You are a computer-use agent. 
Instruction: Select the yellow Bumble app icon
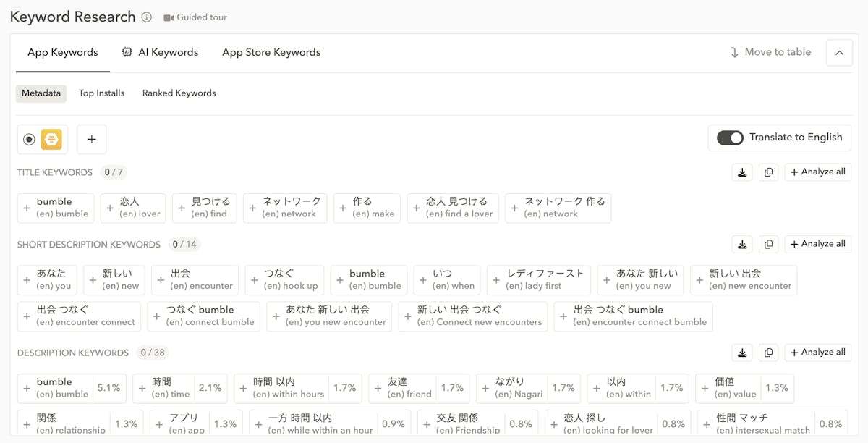click(x=51, y=139)
